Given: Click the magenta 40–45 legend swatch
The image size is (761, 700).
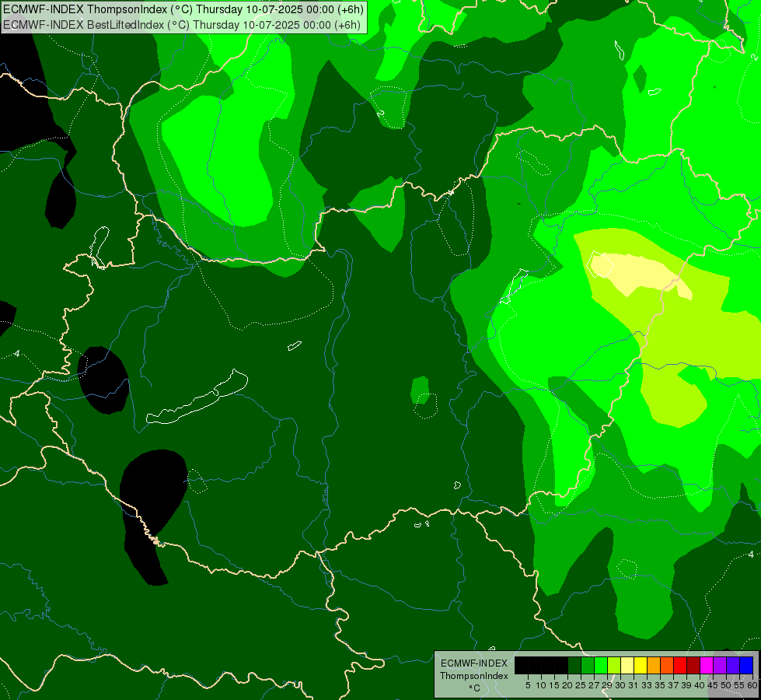Looking at the screenshot, I should (707, 665).
